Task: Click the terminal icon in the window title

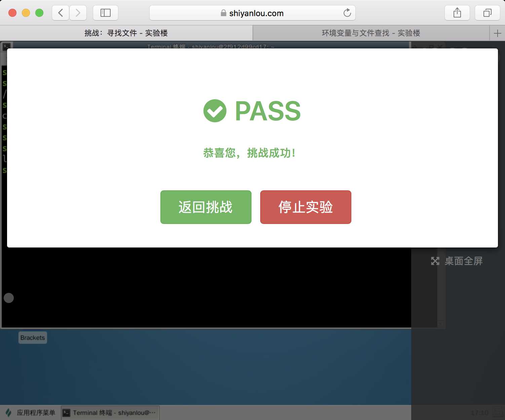Action: coord(6,46)
